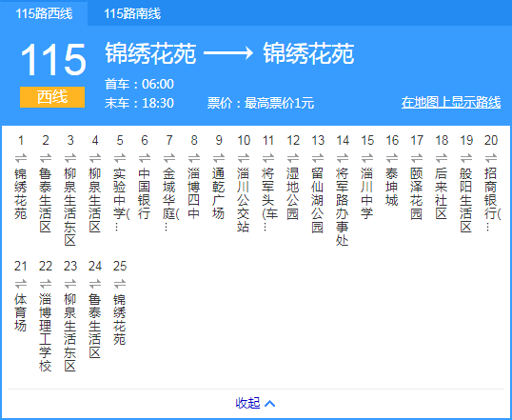Select stop 23 柳泉生活东区
Screen dimensions: 512x420
click(x=70, y=332)
